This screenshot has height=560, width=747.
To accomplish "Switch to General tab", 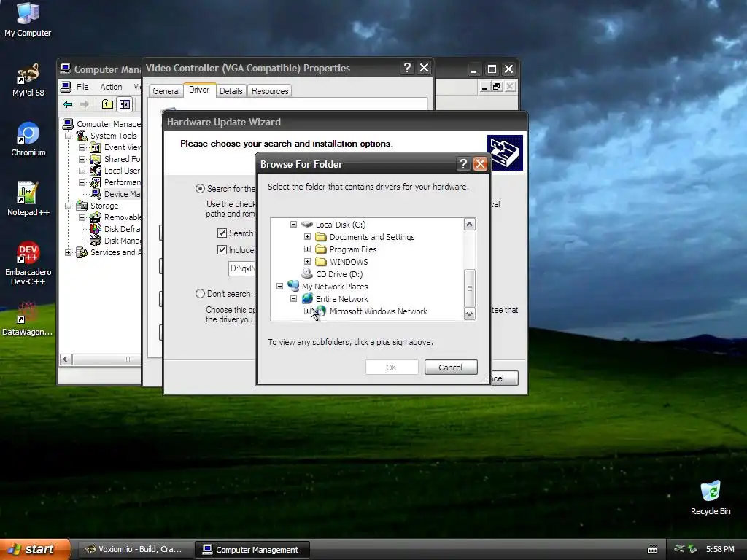I will pyautogui.click(x=166, y=90).
